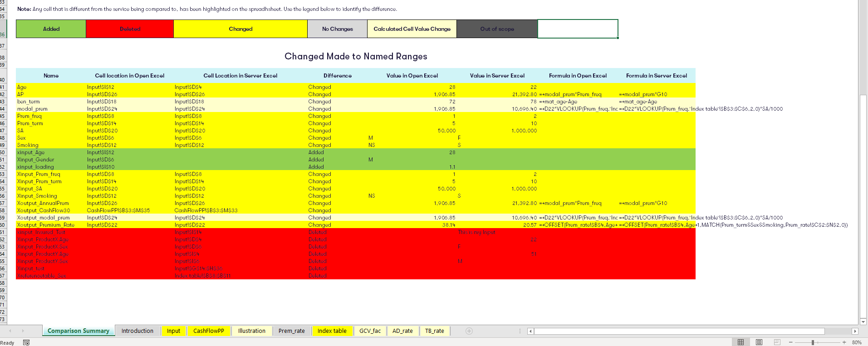Click horizontal scrollbar right arrow
The height and width of the screenshot is (346, 868).
pyautogui.click(x=855, y=331)
